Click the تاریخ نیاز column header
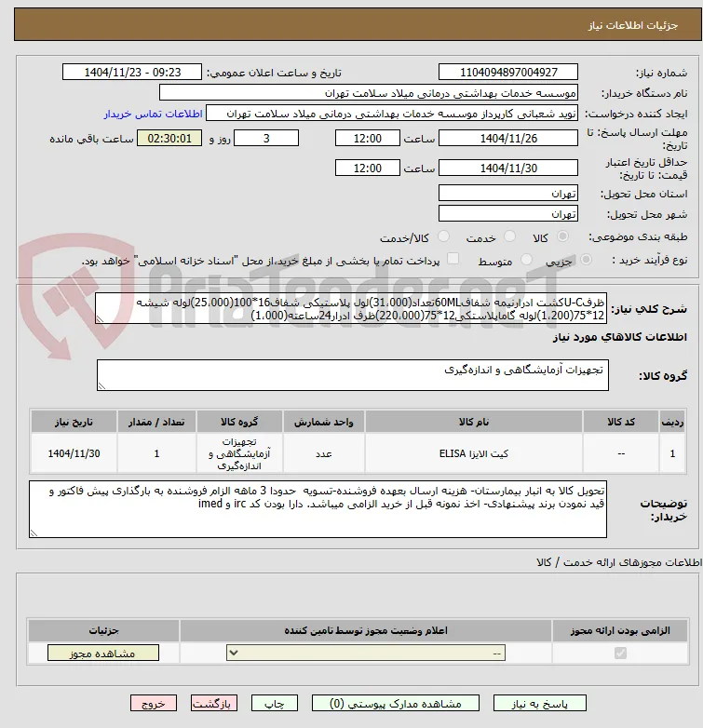Viewport: 703px width, 728px height. click(74, 422)
